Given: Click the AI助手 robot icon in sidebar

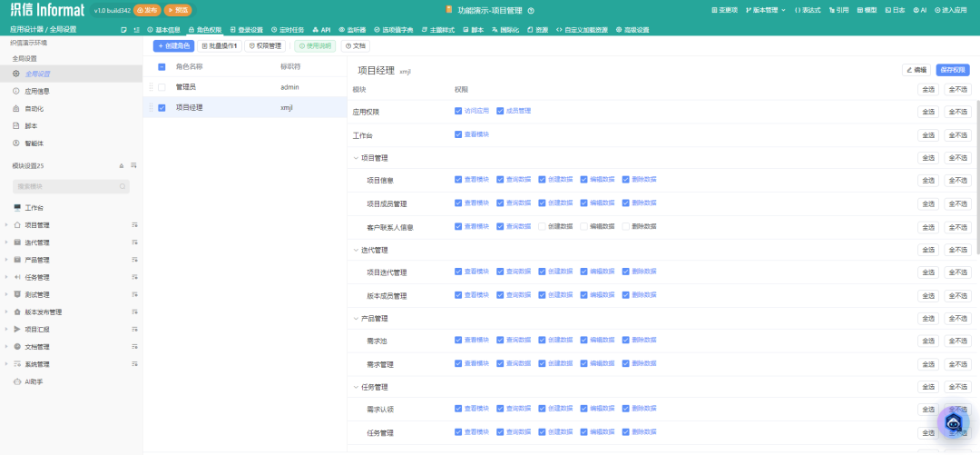Looking at the screenshot, I should (x=17, y=381).
